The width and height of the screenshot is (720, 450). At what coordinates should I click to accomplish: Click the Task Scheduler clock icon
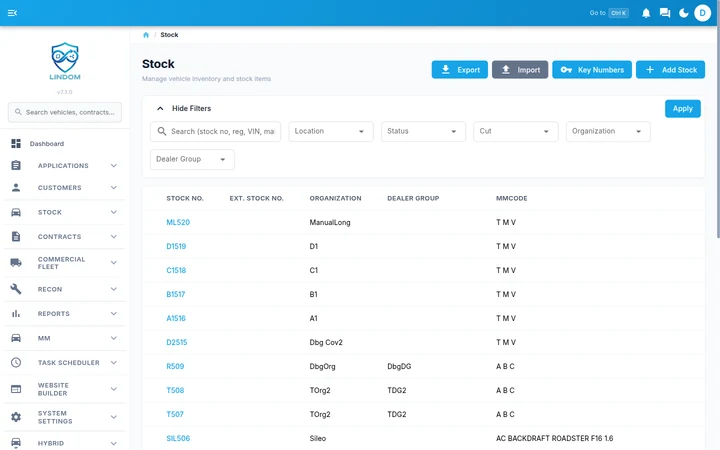[x=16, y=362]
